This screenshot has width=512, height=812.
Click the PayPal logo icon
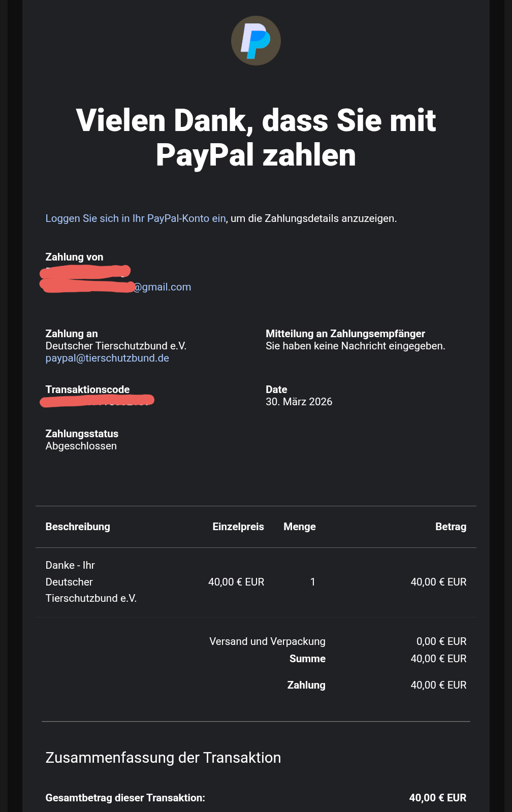tap(256, 41)
